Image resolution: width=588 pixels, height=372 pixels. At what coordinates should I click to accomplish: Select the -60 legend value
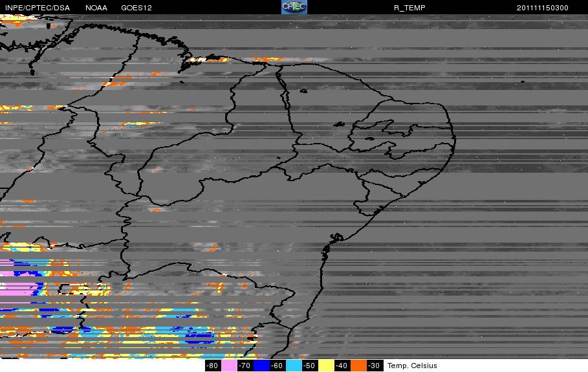pos(278,366)
